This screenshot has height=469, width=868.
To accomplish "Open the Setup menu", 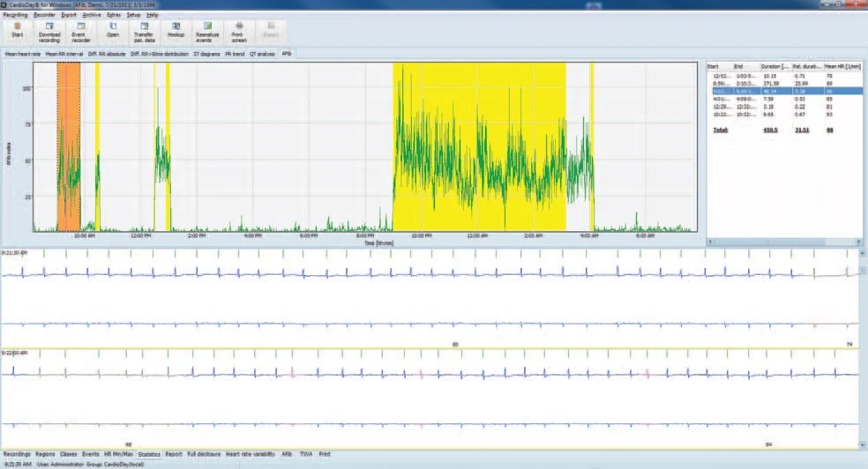I will (133, 15).
